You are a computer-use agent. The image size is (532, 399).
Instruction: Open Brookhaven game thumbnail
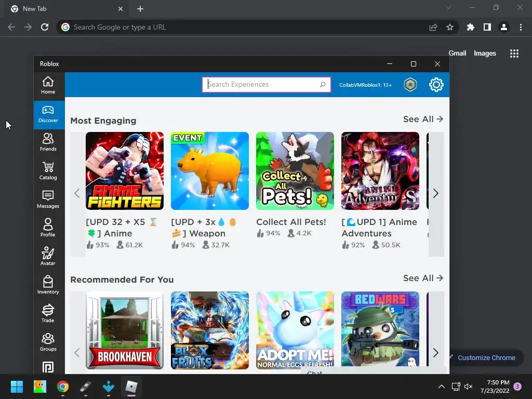coord(125,330)
